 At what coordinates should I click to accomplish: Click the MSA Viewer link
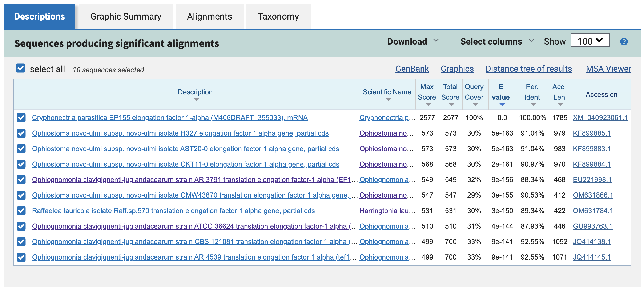pos(608,69)
